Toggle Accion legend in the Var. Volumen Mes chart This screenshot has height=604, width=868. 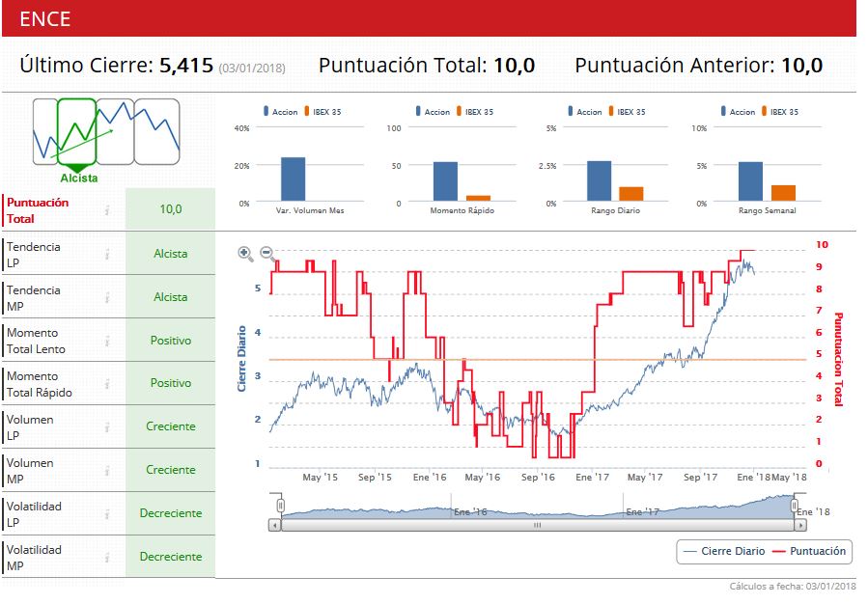[x=281, y=112]
